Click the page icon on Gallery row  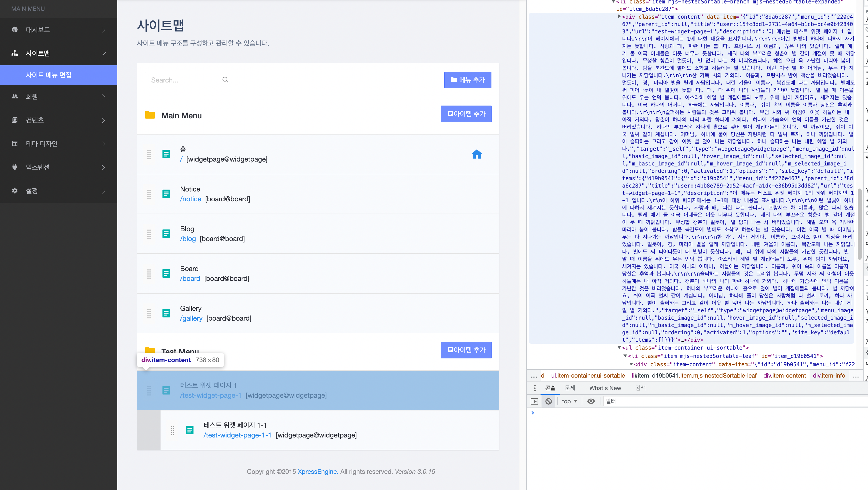(166, 313)
